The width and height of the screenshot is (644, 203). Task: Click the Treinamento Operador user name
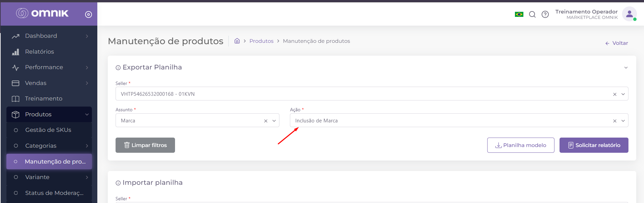[x=587, y=11]
